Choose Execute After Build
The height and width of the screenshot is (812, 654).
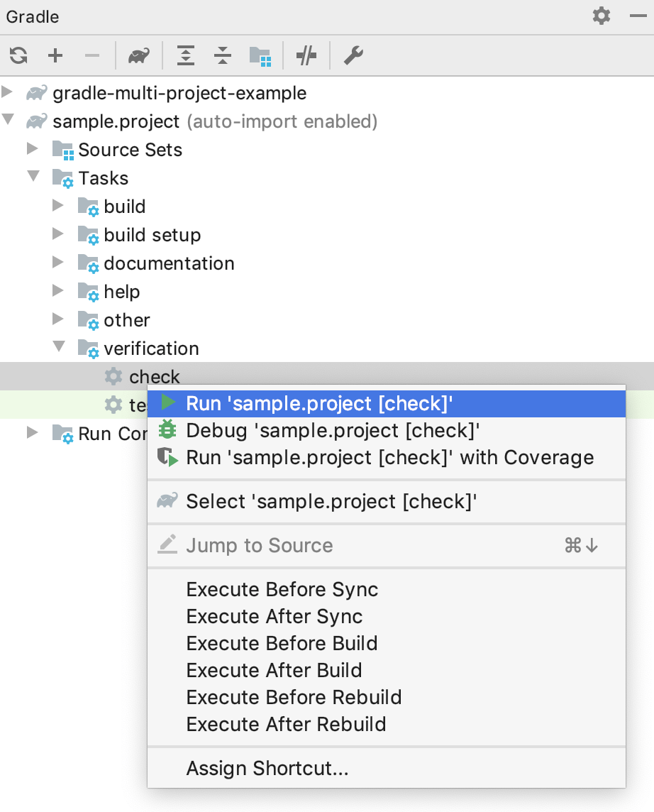[x=272, y=670]
